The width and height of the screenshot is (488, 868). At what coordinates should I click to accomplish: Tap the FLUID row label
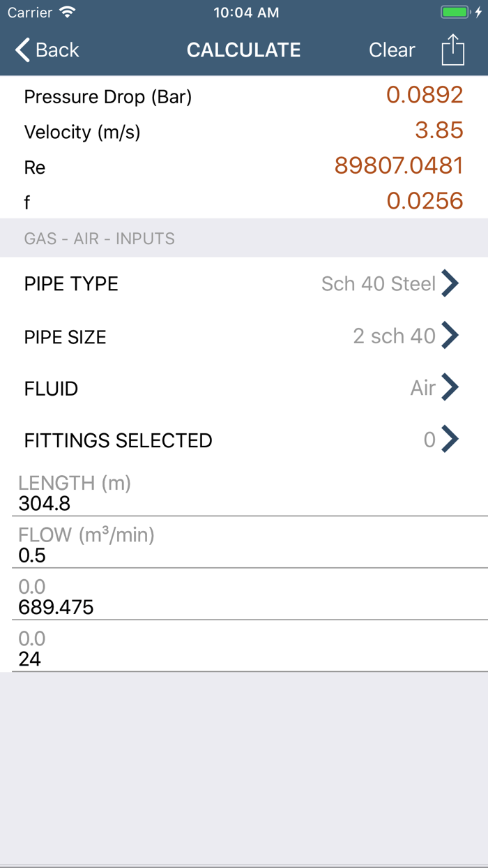(52, 389)
